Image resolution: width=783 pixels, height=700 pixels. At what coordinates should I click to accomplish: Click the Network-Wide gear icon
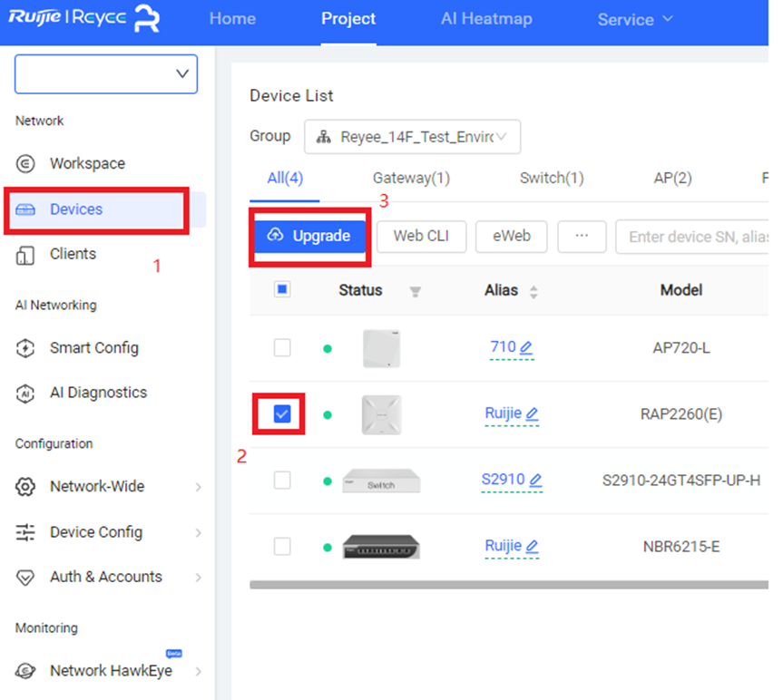pyautogui.click(x=25, y=486)
